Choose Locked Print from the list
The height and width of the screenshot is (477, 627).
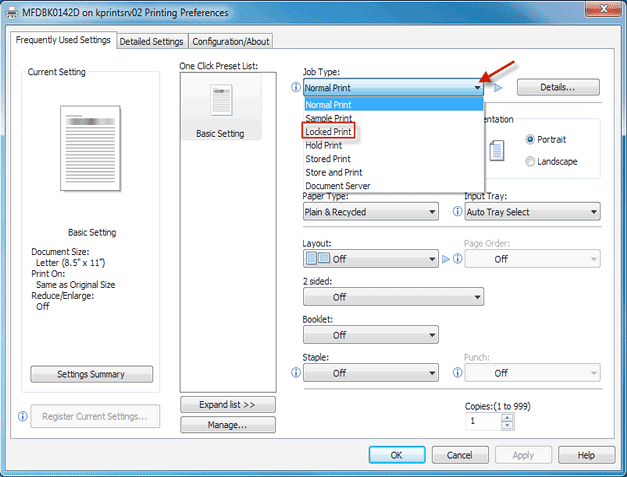point(329,132)
